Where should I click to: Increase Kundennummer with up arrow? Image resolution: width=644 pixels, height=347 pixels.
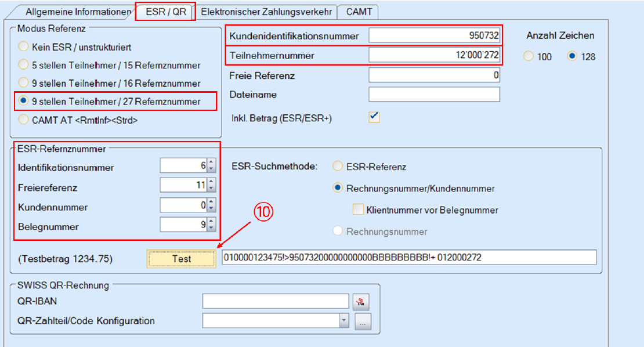pyautogui.click(x=211, y=201)
